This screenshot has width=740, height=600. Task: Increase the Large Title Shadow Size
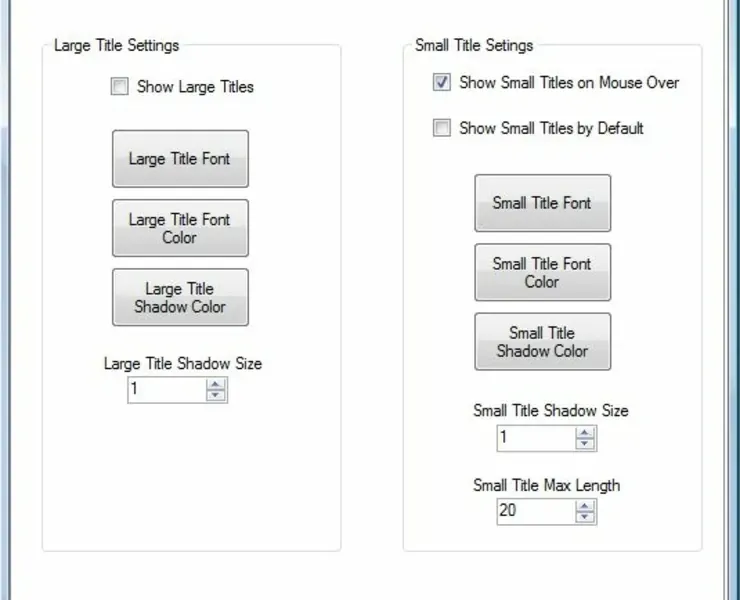(x=216, y=385)
